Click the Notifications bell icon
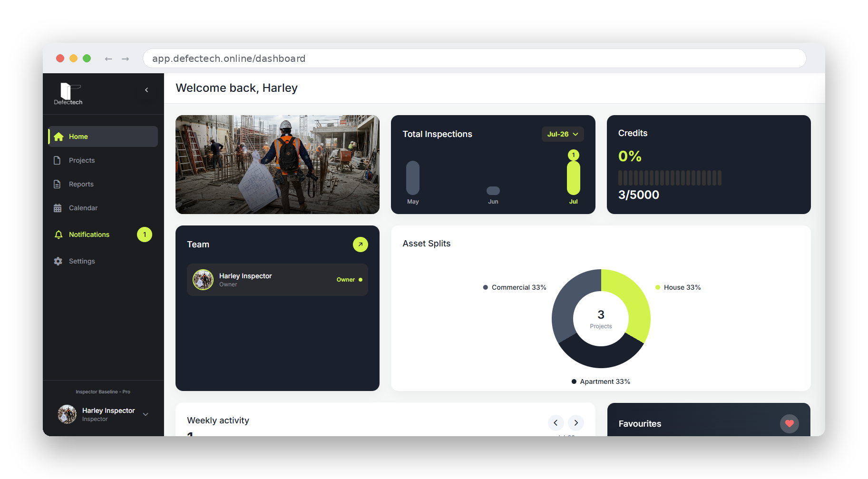 tap(59, 235)
